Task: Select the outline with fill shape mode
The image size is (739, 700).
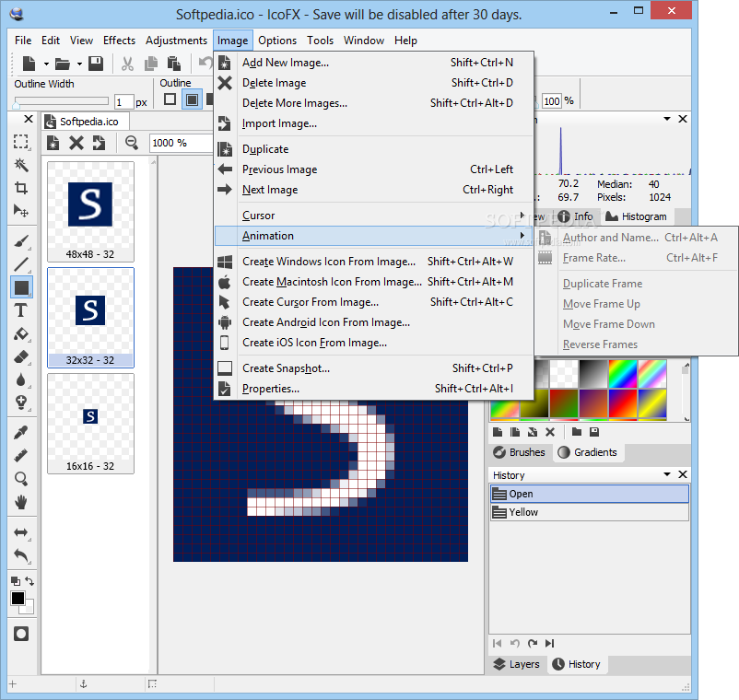Action: 192,99
